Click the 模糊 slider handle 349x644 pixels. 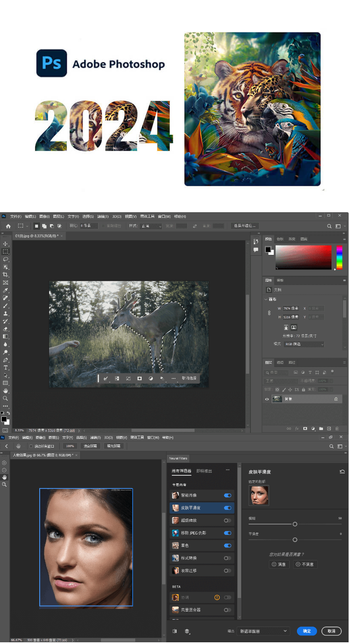tap(295, 524)
